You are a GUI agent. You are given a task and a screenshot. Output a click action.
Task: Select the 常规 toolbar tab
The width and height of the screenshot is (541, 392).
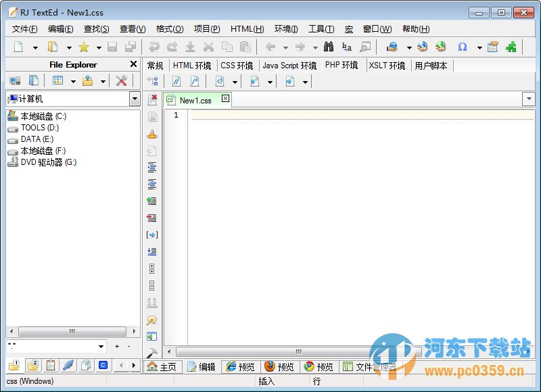pyautogui.click(x=155, y=66)
